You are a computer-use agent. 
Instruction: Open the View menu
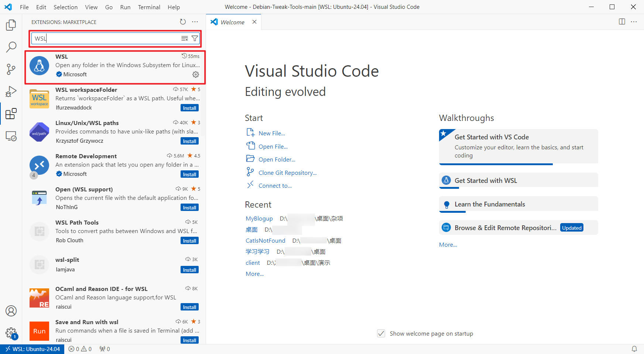[91, 7]
